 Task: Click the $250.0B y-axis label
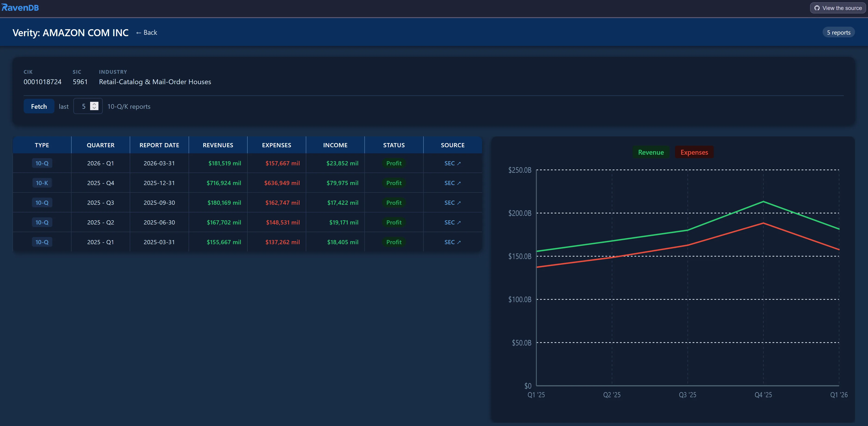point(520,170)
